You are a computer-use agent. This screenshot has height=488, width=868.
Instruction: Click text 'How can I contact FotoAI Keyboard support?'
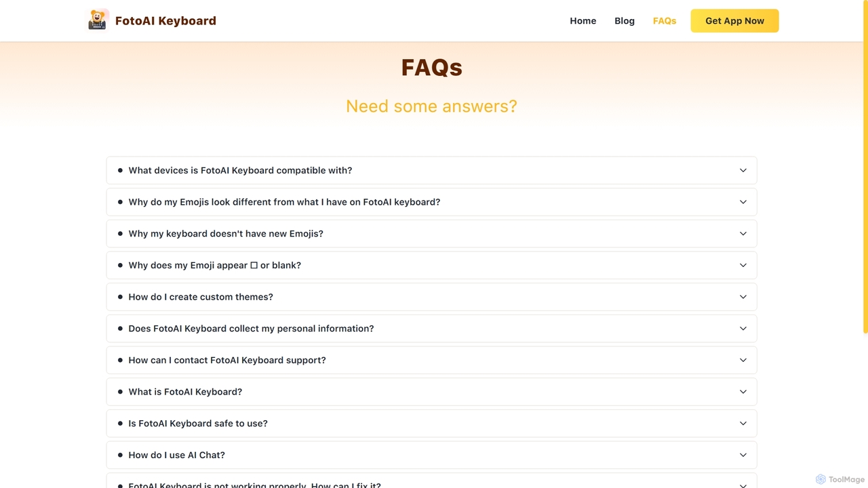[x=227, y=360]
